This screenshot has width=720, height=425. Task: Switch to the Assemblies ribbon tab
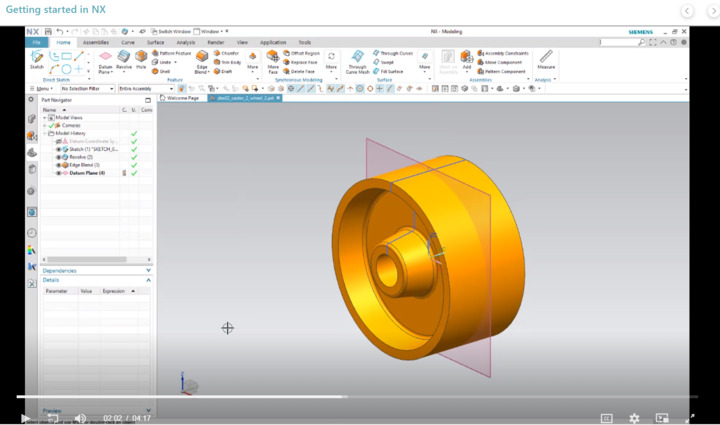[x=96, y=43]
